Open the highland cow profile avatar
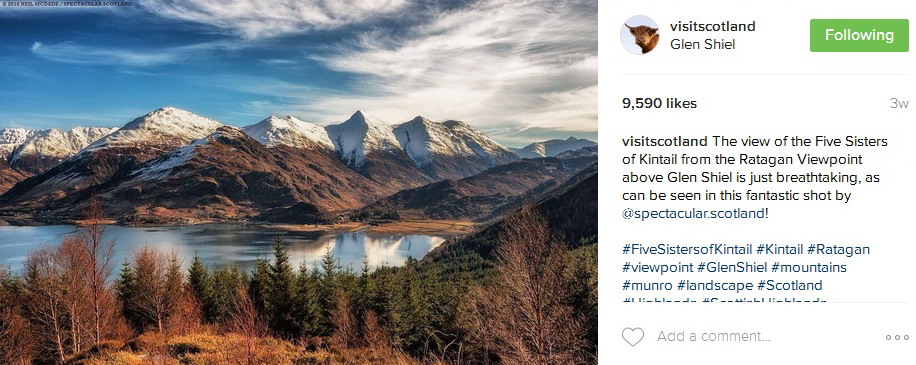 [640, 35]
